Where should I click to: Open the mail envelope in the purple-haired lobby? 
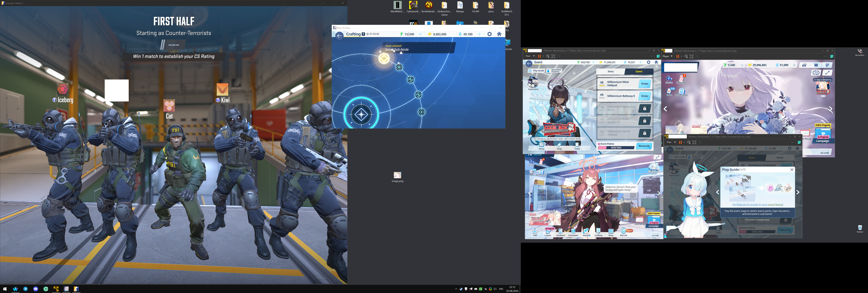816,65
